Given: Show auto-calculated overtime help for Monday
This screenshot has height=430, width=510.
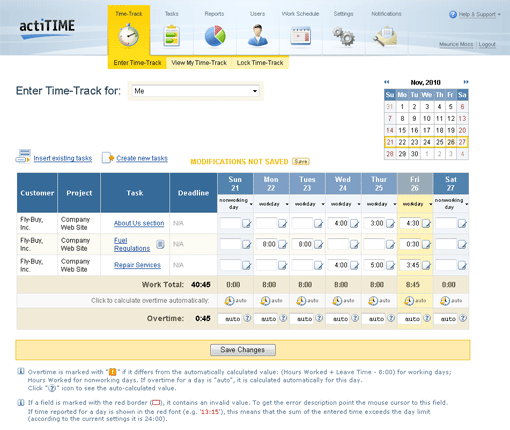Looking at the screenshot, I should 283,318.
